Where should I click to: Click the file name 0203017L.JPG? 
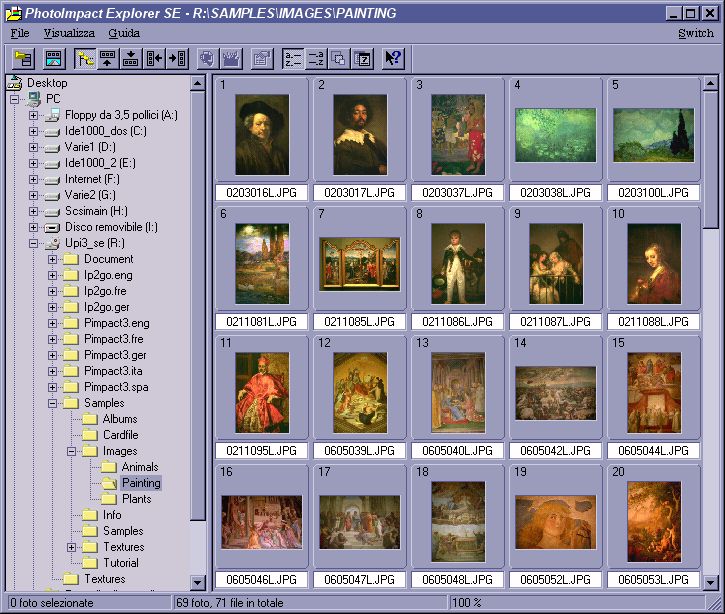point(359,193)
